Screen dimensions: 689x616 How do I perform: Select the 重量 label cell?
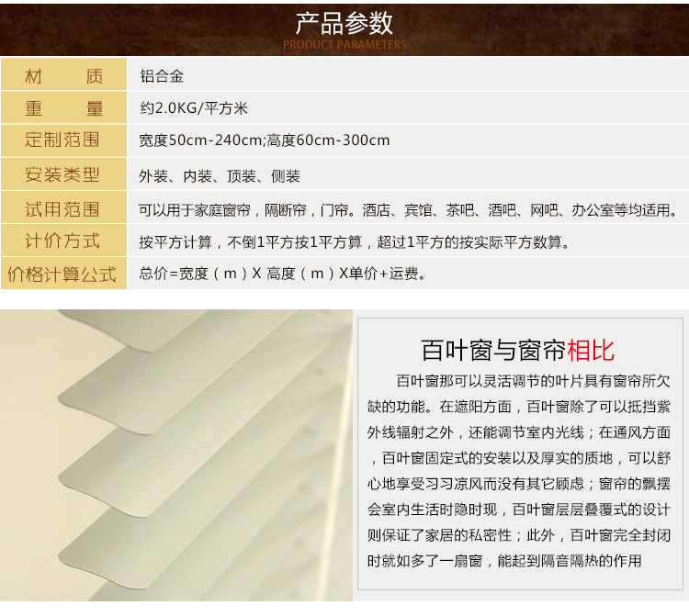point(63,108)
